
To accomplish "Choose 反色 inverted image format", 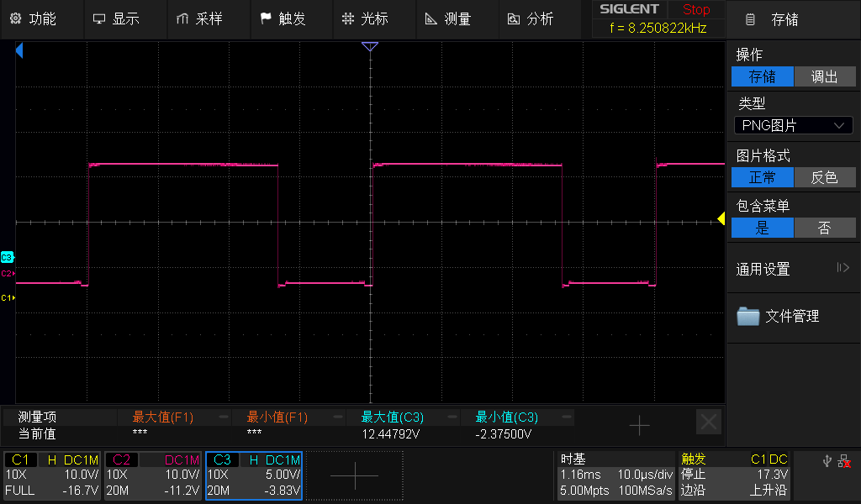I will (x=825, y=177).
